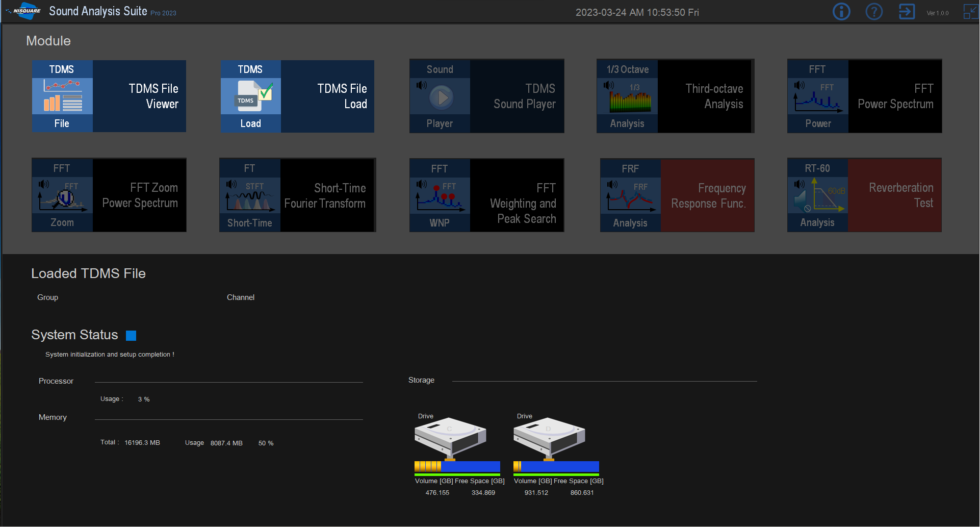The width and height of the screenshot is (980, 527).
Task: Click the memory total 16196.3 MB value
Action: pos(142,443)
